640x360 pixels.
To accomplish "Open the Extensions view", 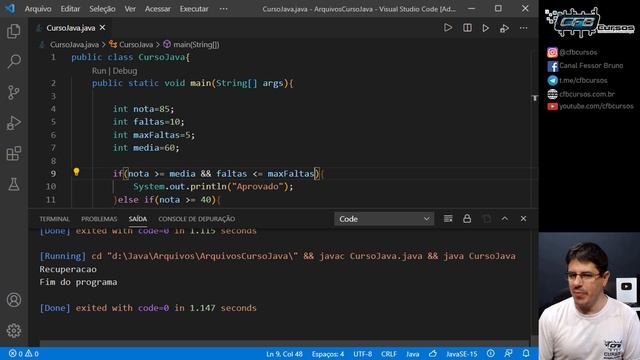I will click(14, 153).
